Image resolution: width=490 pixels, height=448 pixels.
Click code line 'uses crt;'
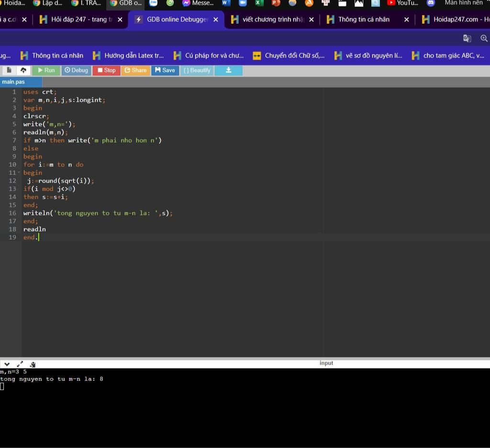point(40,92)
